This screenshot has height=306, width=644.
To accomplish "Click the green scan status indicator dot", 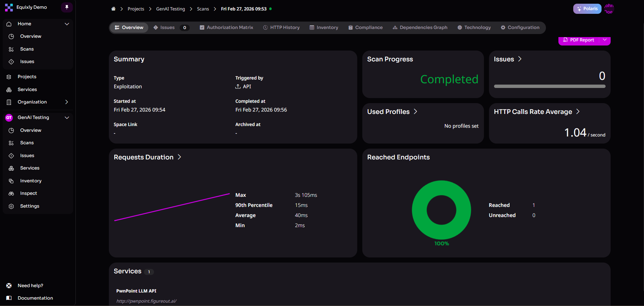I will [x=271, y=9].
